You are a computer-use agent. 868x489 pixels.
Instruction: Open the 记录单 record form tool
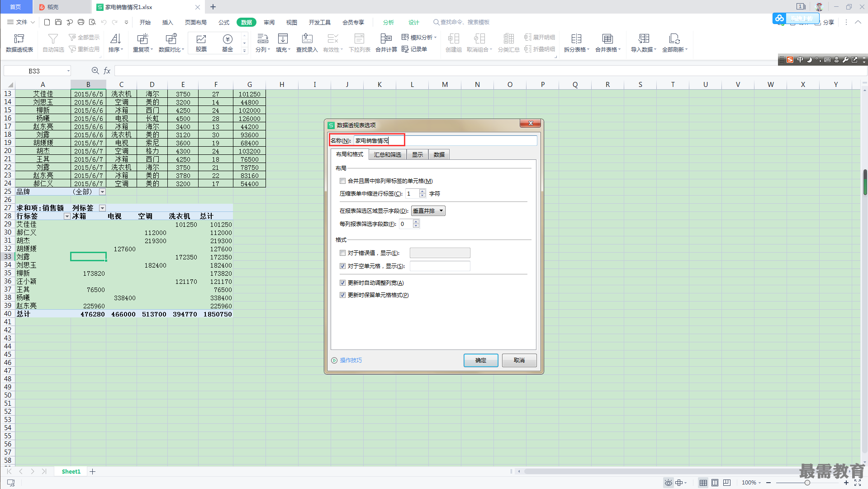tap(414, 49)
